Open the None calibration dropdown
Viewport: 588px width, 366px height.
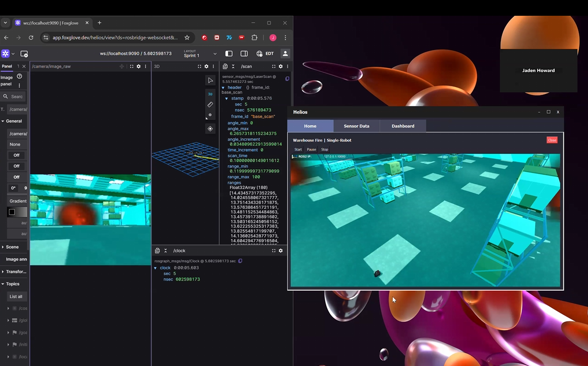point(17,144)
